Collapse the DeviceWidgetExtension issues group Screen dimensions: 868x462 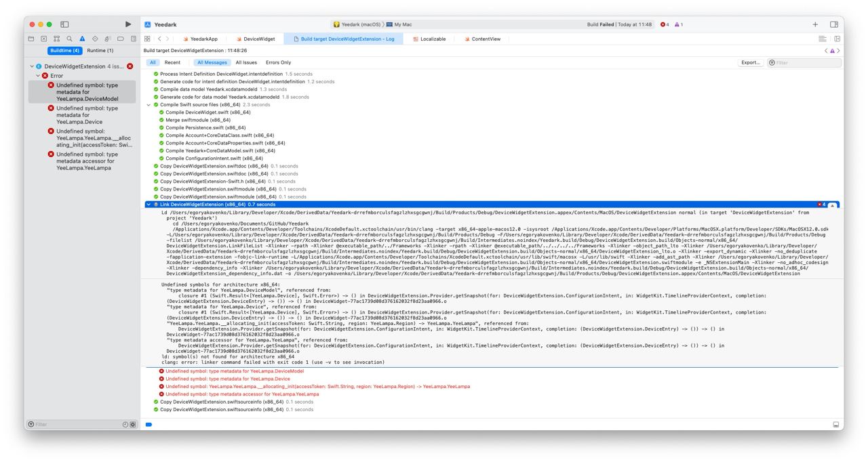pos(32,66)
